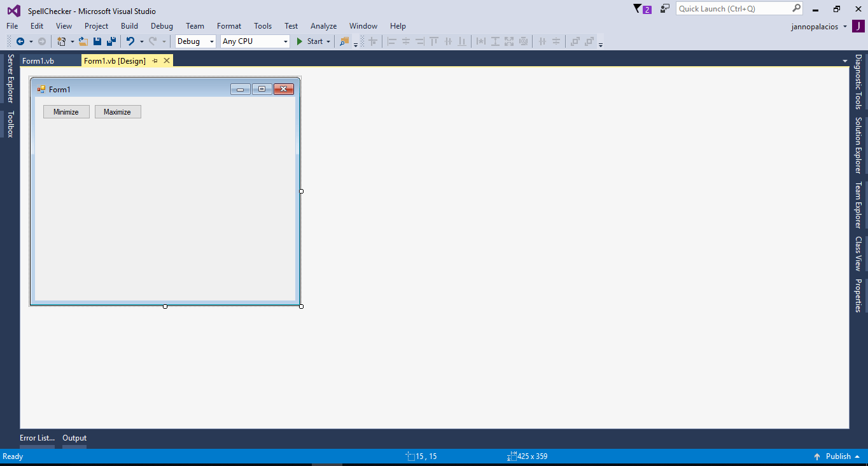Click the Align Centers layout icon
This screenshot has height=466, width=868.
[406, 41]
